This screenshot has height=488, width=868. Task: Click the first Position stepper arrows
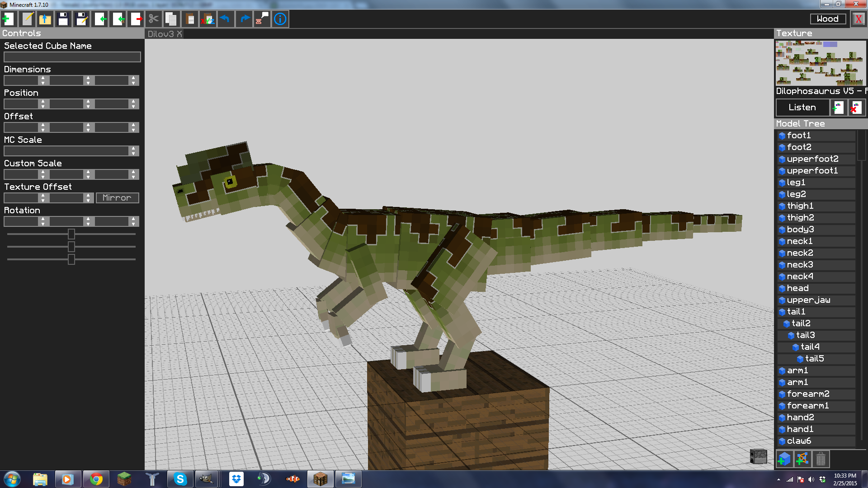point(43,104)
